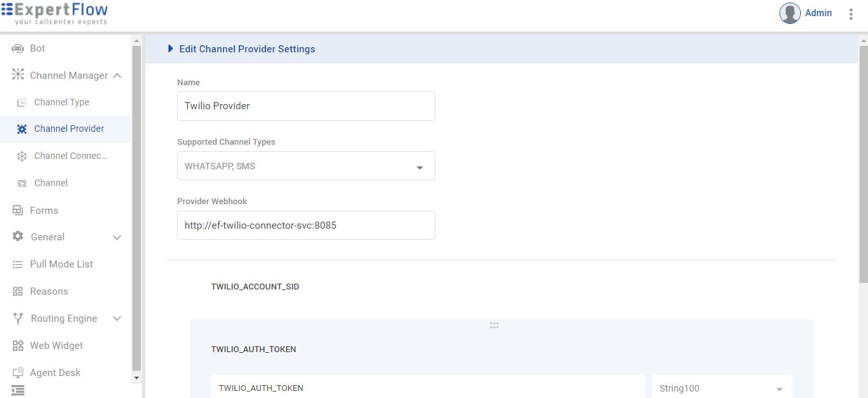This screenshot has width=868, height=398.
Task: Click the Web Widget icon
Action: pos(18,346)
